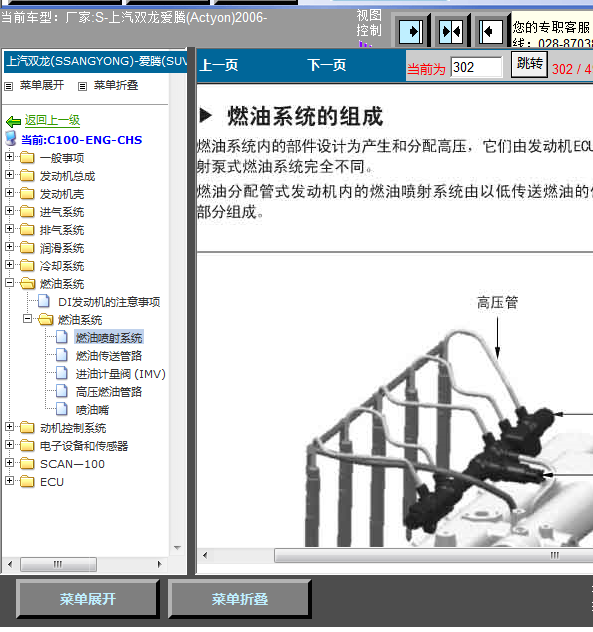Click the 喷油嘴 document icon

[x=62, y=409]
